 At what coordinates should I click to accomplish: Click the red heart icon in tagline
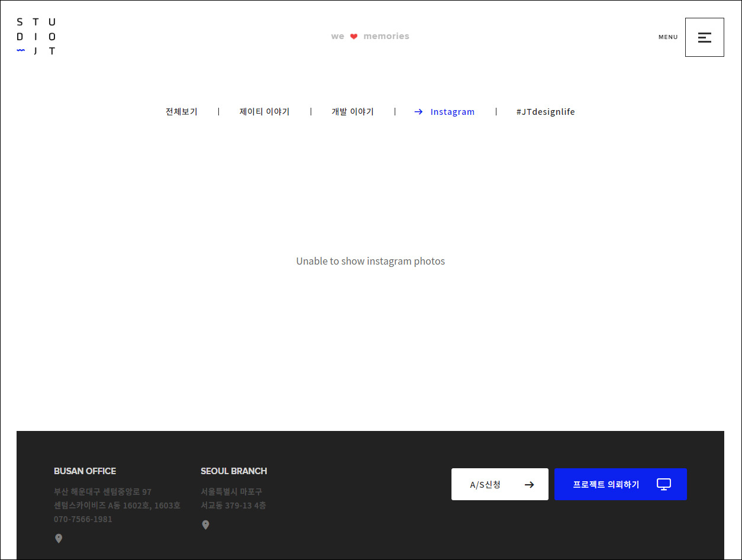354,37
